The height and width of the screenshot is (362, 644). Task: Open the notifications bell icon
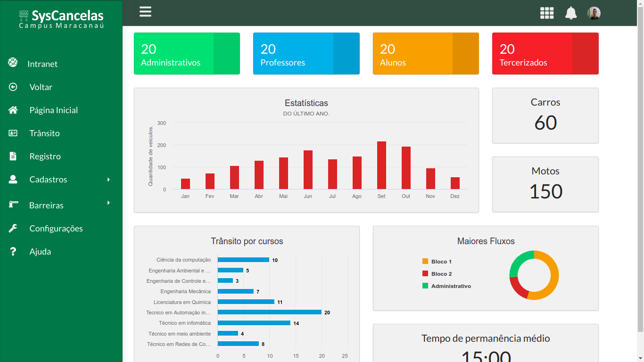pos(570,13)
